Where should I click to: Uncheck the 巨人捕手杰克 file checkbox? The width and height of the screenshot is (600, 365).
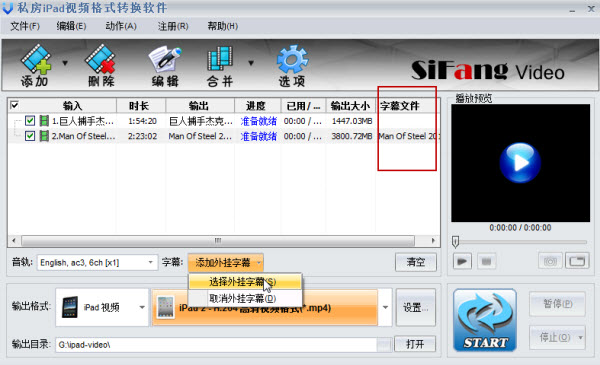pyautogui.click(x=30, y=121)
